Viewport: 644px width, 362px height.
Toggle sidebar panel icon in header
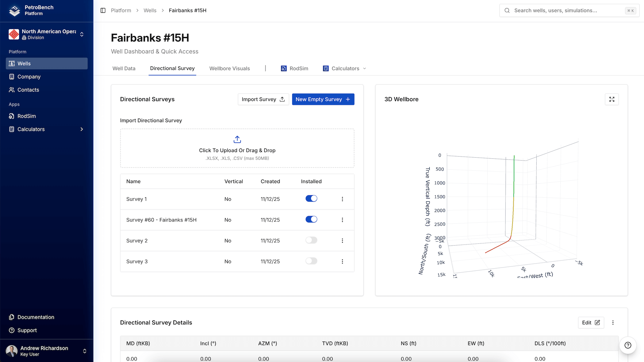coord(103,11)
